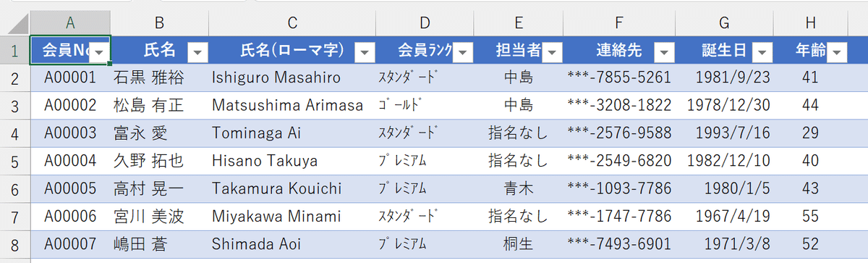
Task: Select column F header
Action: (619, 23)
